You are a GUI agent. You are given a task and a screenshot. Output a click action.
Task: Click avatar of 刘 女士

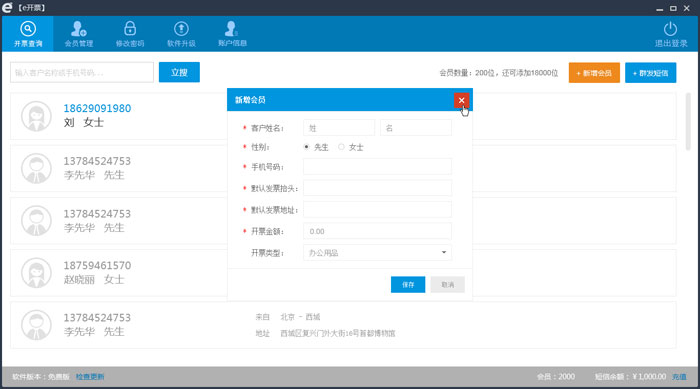[36, 116]
